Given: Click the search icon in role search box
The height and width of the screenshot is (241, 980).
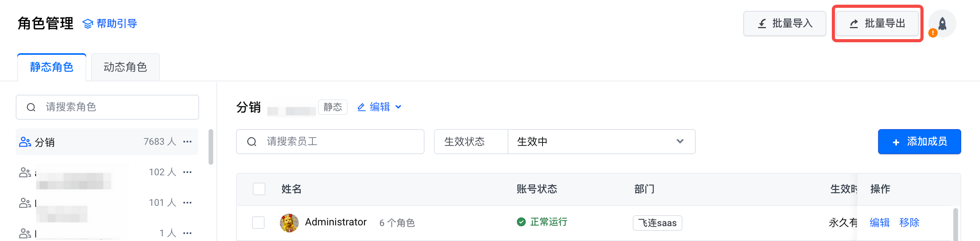Looking at the screenshot, I should pyautogui.click(x=31, y=107).
